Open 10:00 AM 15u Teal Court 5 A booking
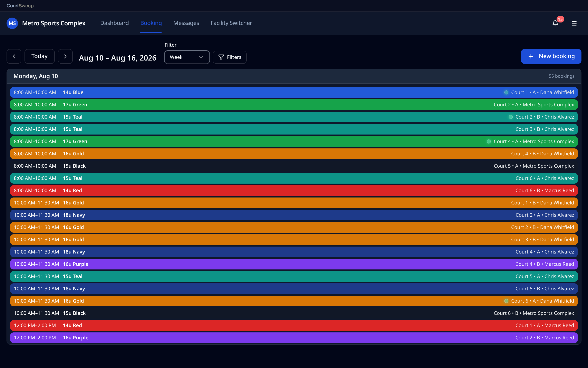The width and height of the screenshot is (588, 368). 294,276
